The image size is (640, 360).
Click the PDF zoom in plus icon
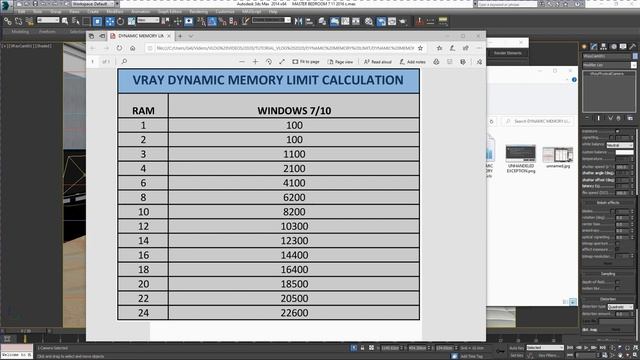[x=255, y=62]
